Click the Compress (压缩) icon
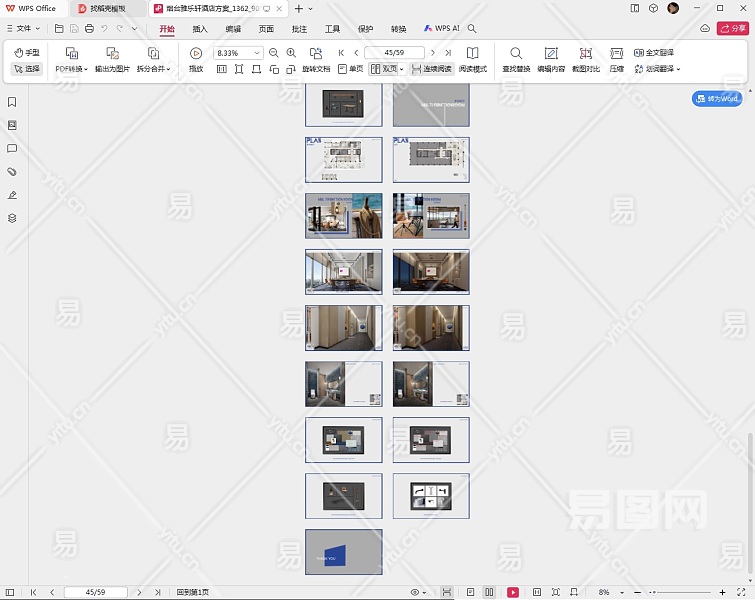The width and height of the screenshot is (755, 600). click(x=616, y=53)
